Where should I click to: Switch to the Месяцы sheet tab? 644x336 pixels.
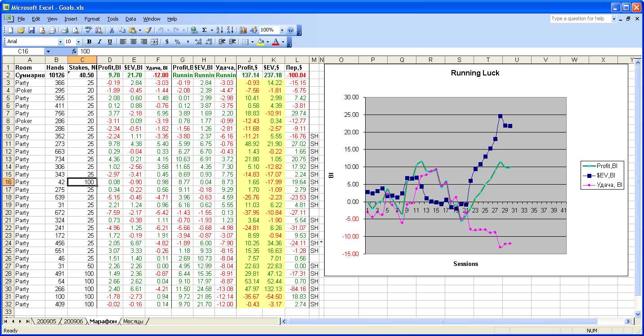pyautogui.click(x=133, y=321)
